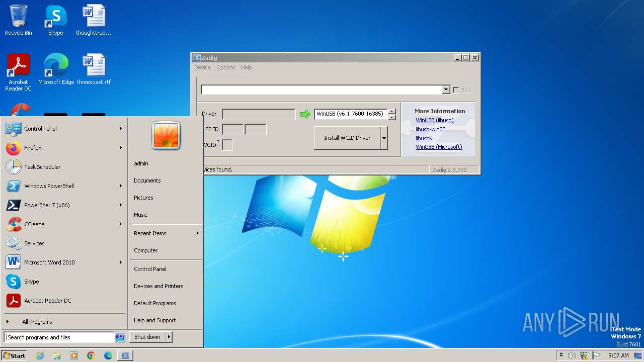
Task: Click the user account flower picture
Action: (166, 135)
